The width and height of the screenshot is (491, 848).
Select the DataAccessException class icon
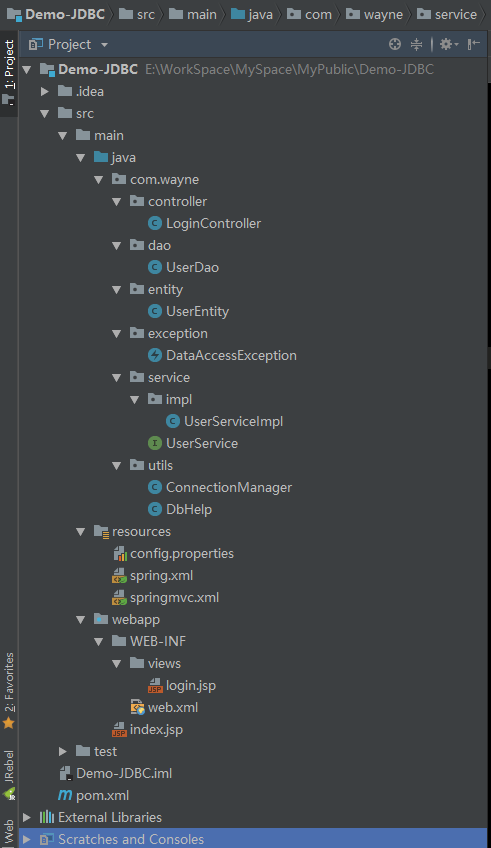(x=155, y=355)
